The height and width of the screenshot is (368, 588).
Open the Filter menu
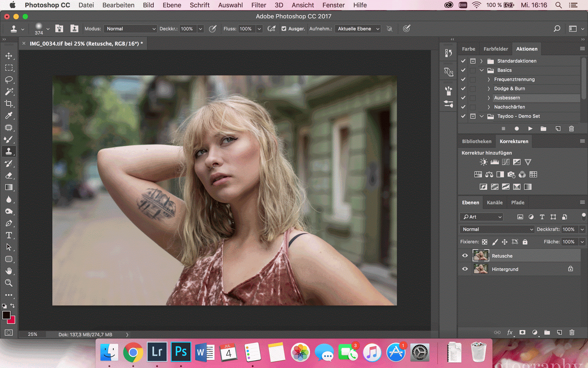[x=258, y=5]
